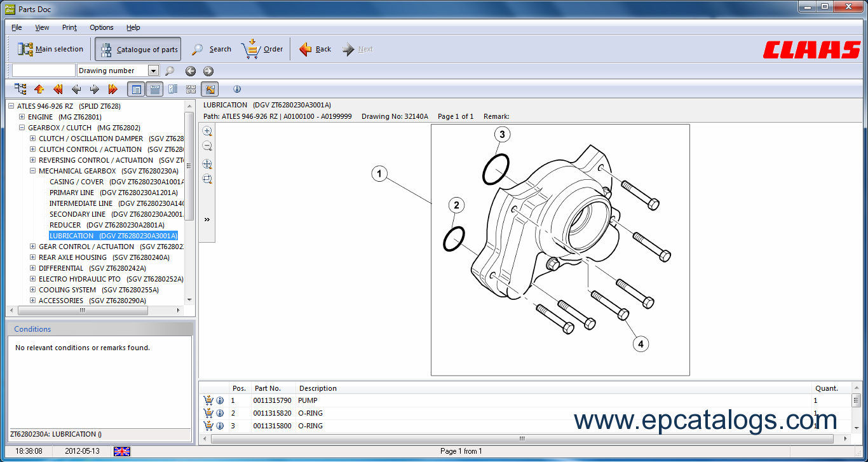Expand the COOLING SYSTEM node
This screenshot has width=868, height=462.
33,290
